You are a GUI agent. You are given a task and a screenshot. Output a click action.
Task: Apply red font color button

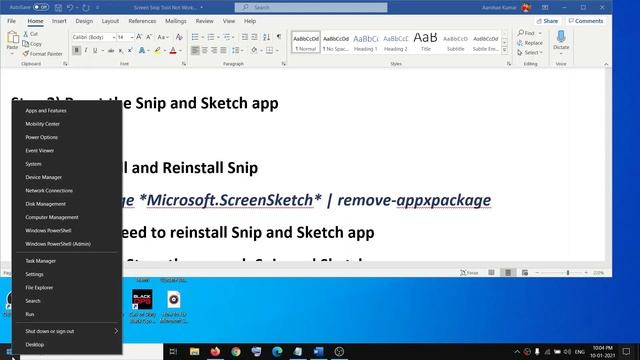[173, 50]
